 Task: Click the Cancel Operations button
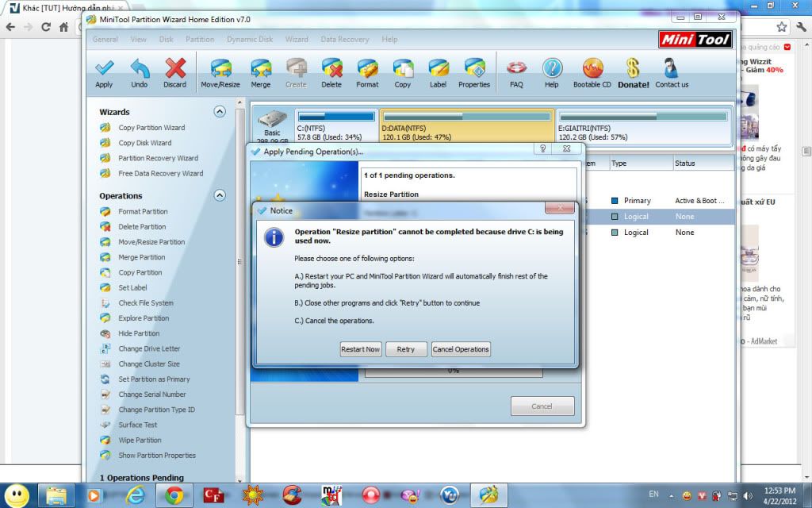click(461, 349)
